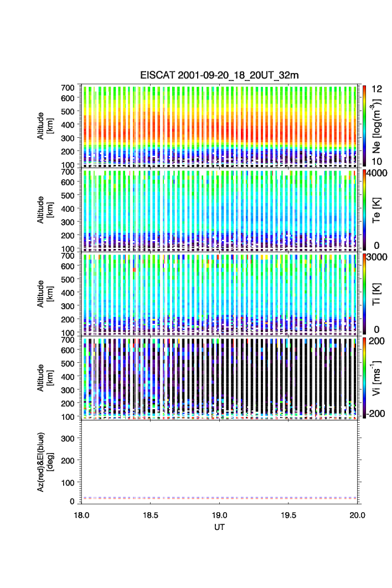This screenshot has width=392, height=588.
Task: Select the 19.5 time tick label
Action: click(288, 515)
